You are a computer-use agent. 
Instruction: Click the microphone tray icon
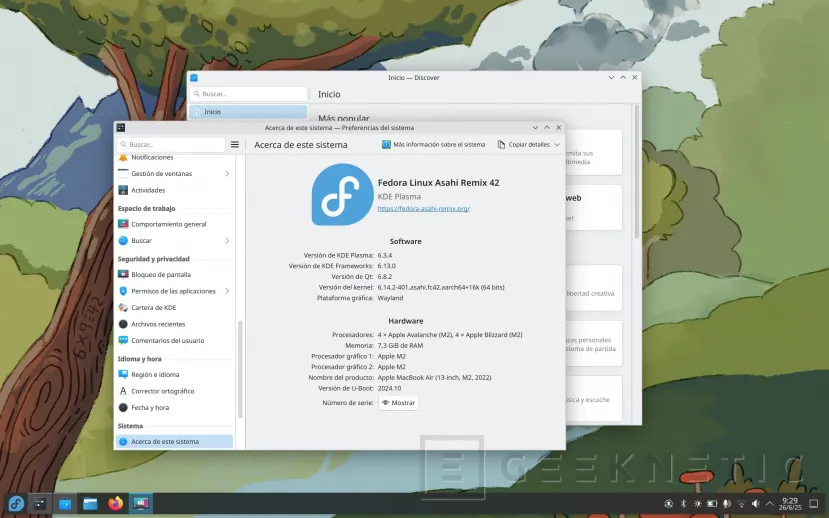727,504
